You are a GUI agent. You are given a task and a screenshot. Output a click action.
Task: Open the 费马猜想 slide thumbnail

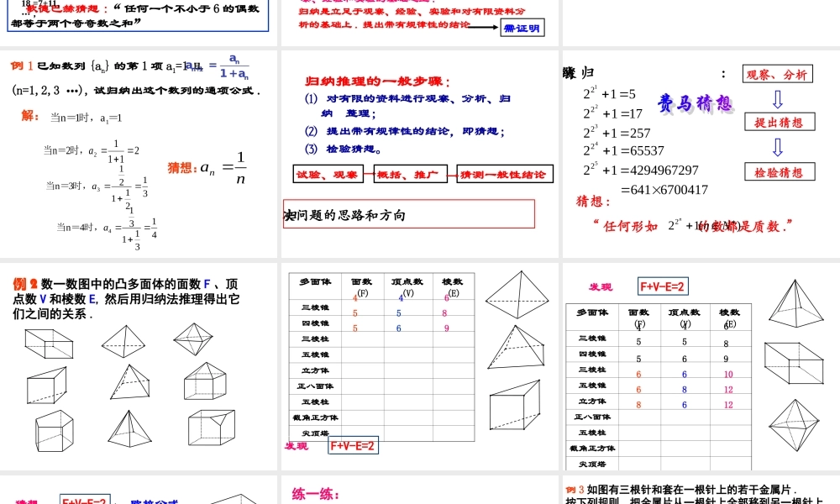click(x=701, y=154)
